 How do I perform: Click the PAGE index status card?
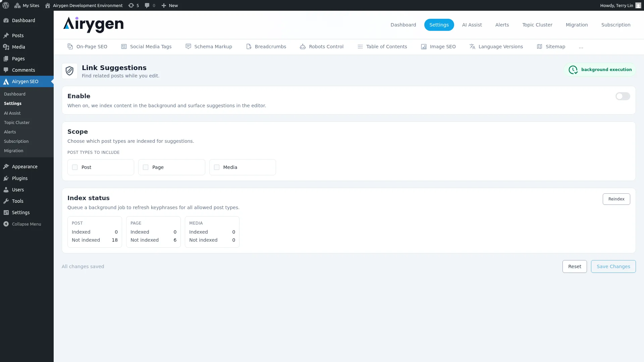(153, 232)
